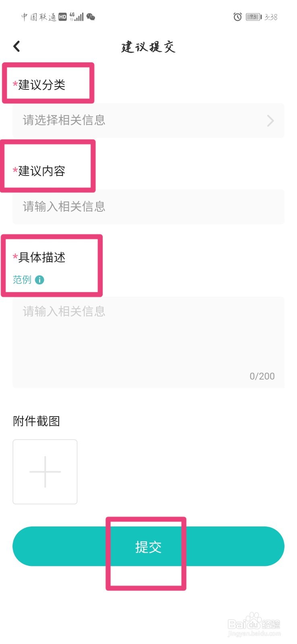The height and width of the screenshot is (644, 297).
Task: Submit the form with 提交 button
Action: point(148,546)
